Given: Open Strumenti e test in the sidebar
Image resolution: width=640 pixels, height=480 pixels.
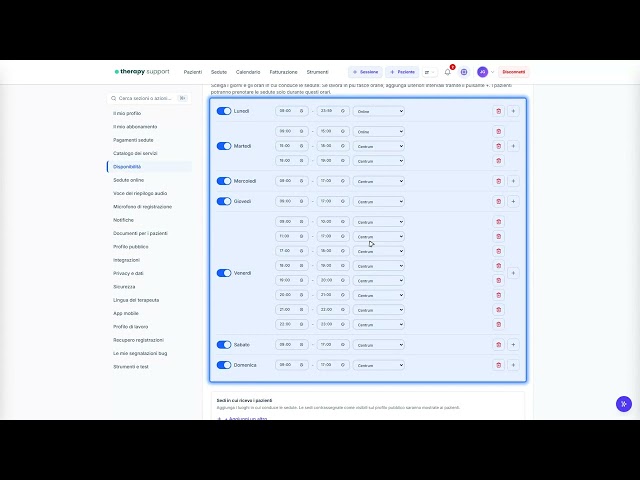Looking at the screenshot, I should [131, 367].
